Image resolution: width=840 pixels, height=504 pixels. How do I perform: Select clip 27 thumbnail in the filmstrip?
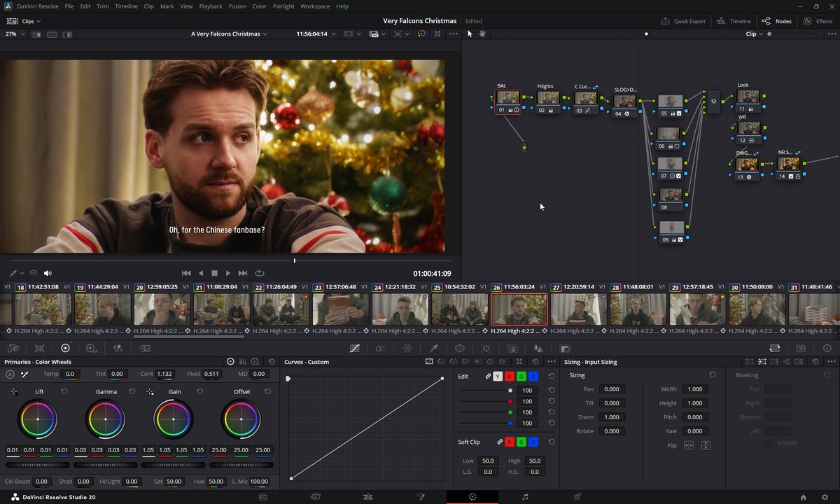(578, 309)
